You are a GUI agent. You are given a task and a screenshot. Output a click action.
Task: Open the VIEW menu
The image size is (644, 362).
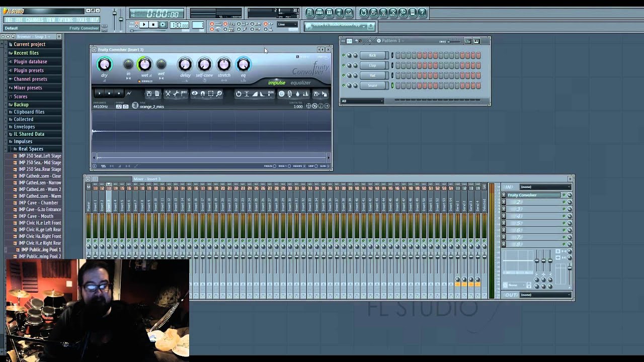click(50, 20)
